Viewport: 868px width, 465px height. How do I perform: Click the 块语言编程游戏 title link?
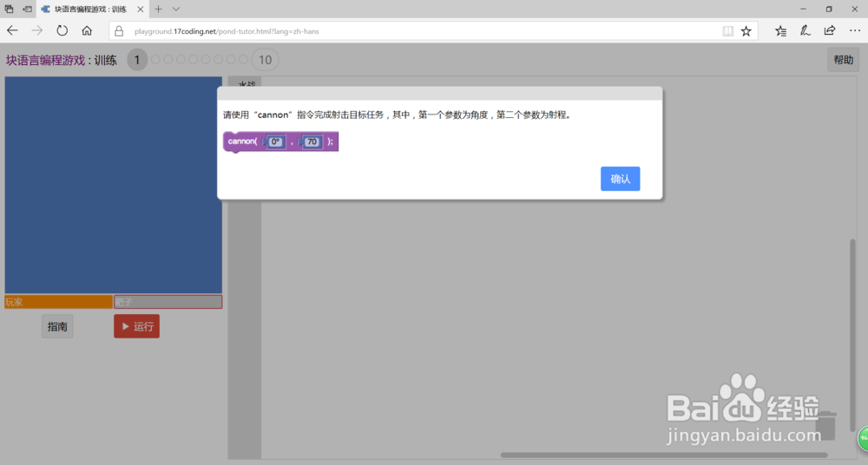tap(45, 61)
